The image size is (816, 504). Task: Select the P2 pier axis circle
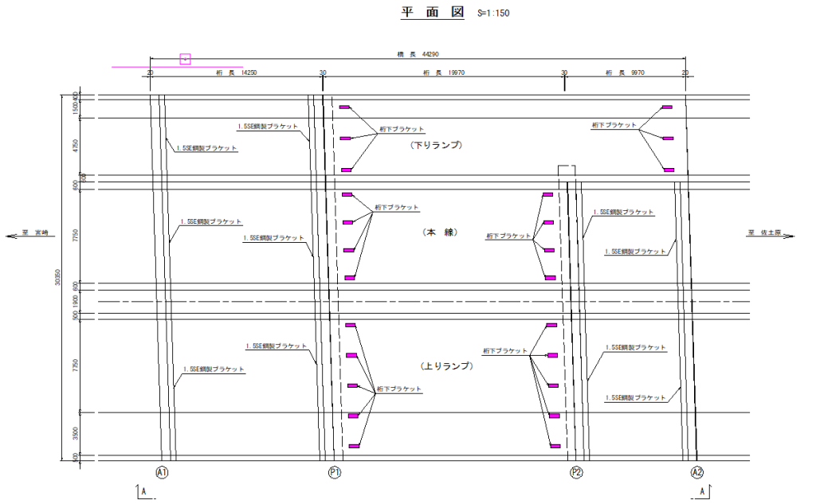pos(577,472)
